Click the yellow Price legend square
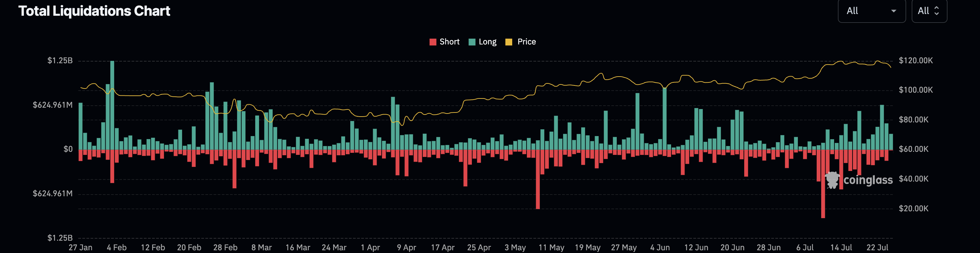Viewport: 980px width, 253px height. click(x=509, y=42)
